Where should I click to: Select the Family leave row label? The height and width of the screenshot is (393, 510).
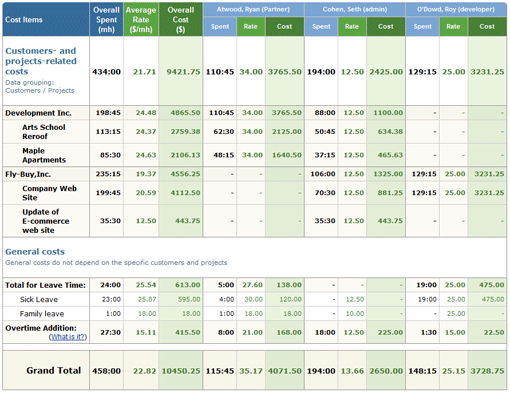coord(42,314)
